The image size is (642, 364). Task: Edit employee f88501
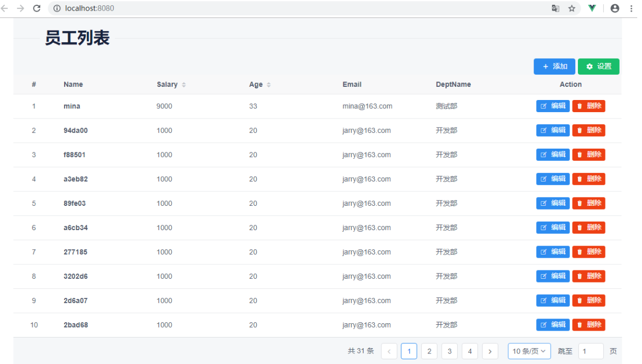(x=553, y=154)
